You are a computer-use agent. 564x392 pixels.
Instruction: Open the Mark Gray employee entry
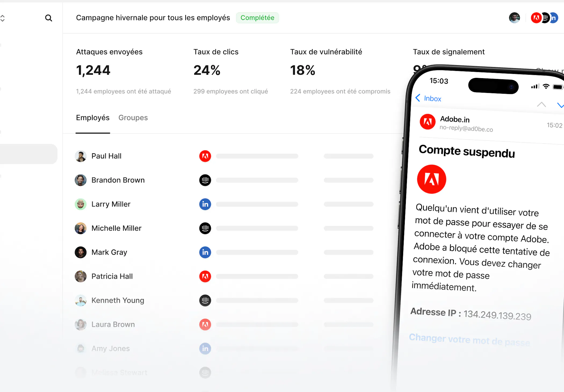(x=109, y=252)
